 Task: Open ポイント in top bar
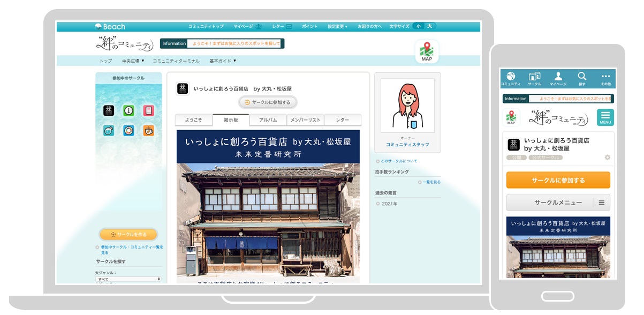pyautogui.click(x=309, y=26)
